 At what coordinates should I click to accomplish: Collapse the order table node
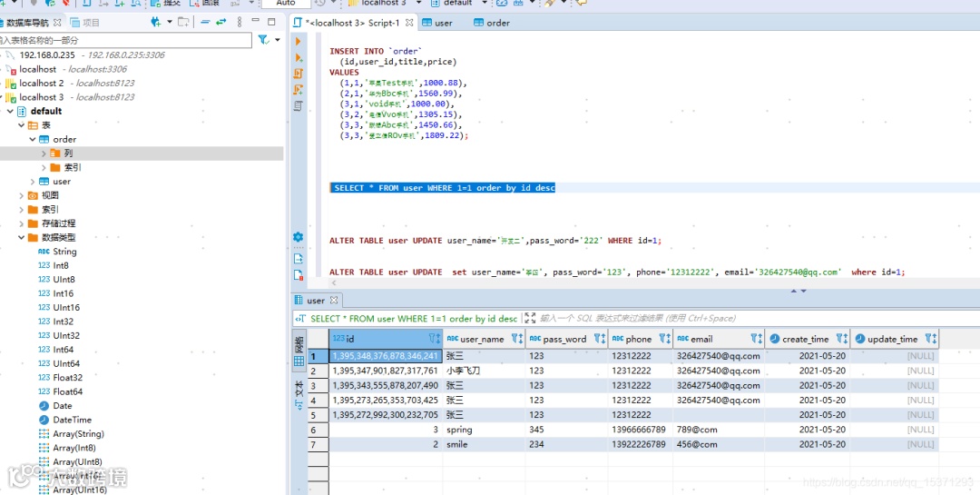[x=33, y=140]
